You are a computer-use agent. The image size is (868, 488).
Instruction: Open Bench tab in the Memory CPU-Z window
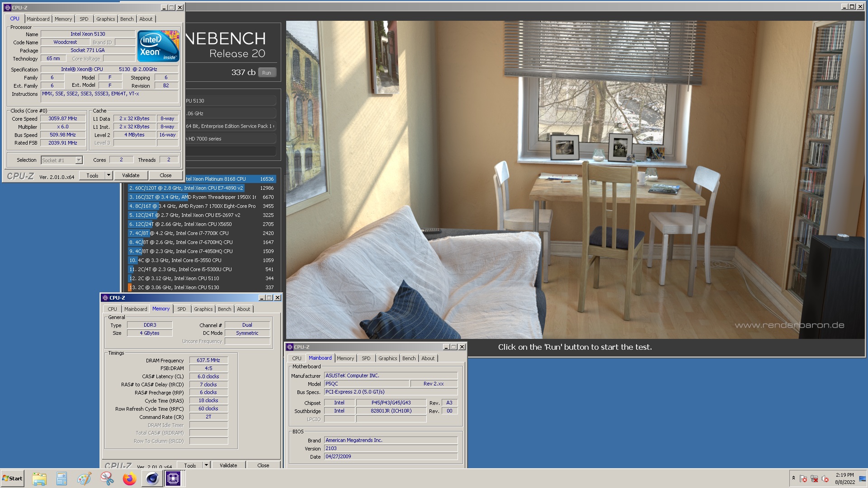pyautogui.click(x=225, y=309)
